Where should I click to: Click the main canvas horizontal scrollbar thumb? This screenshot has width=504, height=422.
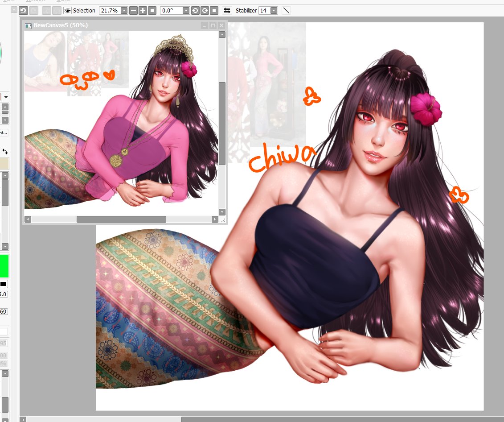pyautogui.click(x=343, y=419)
